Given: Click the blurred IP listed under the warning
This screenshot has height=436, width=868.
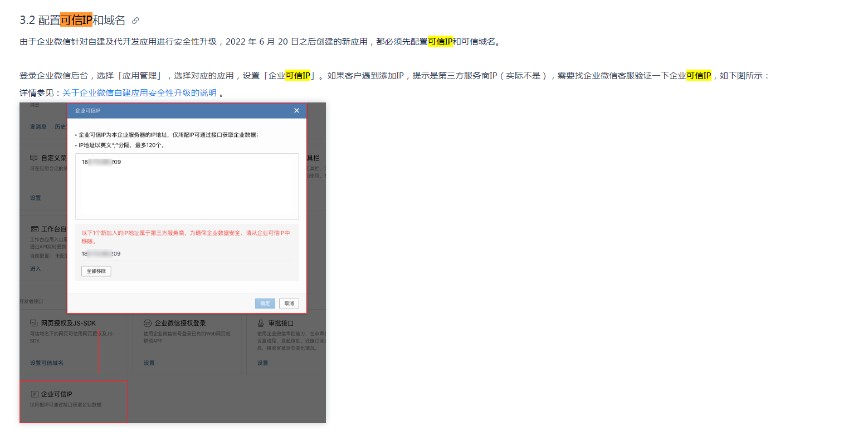Looking at the screenshot, I should (101, 254).
